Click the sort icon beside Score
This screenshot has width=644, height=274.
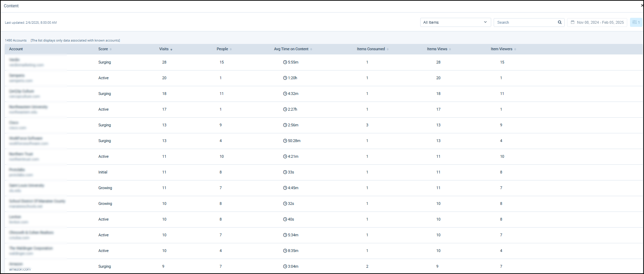pos(111,49)
